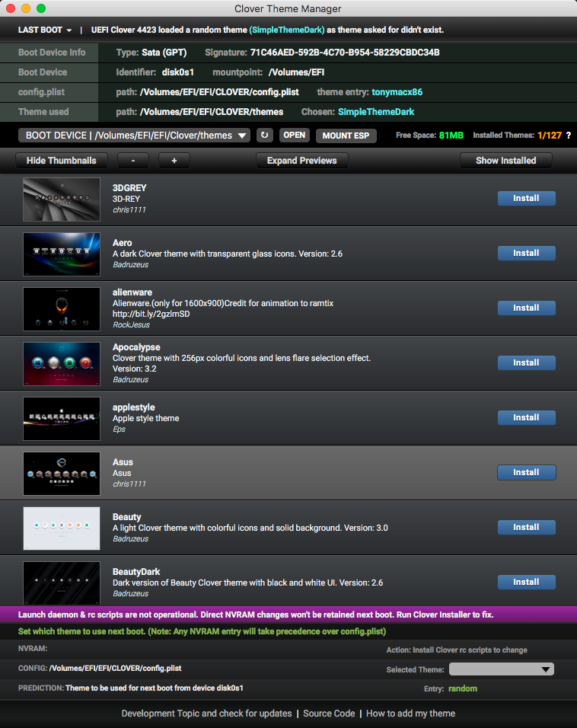Image resolution: width=577 pixels, height=728 pixels.
Task: Install the alienware theme
Action: 527,308
